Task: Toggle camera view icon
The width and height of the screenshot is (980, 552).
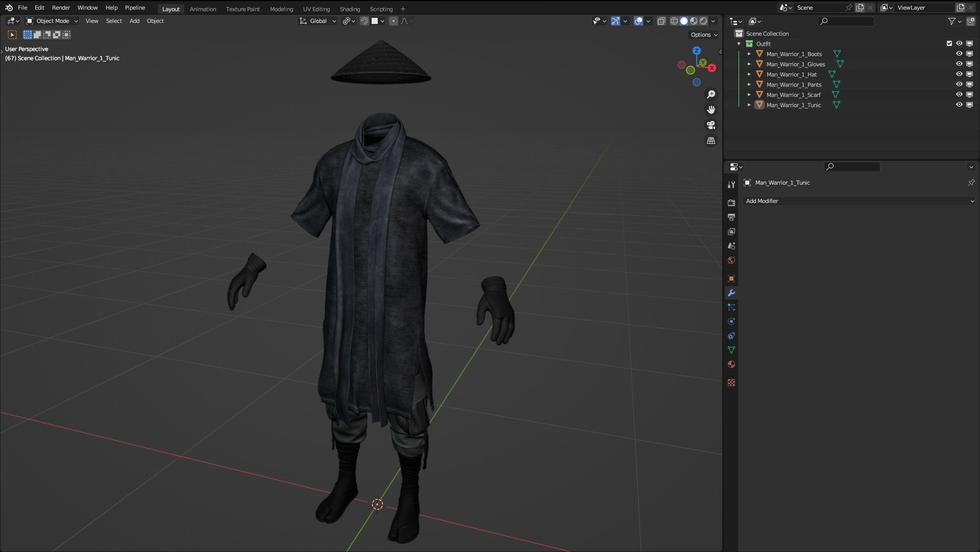Action: point(710,125)
